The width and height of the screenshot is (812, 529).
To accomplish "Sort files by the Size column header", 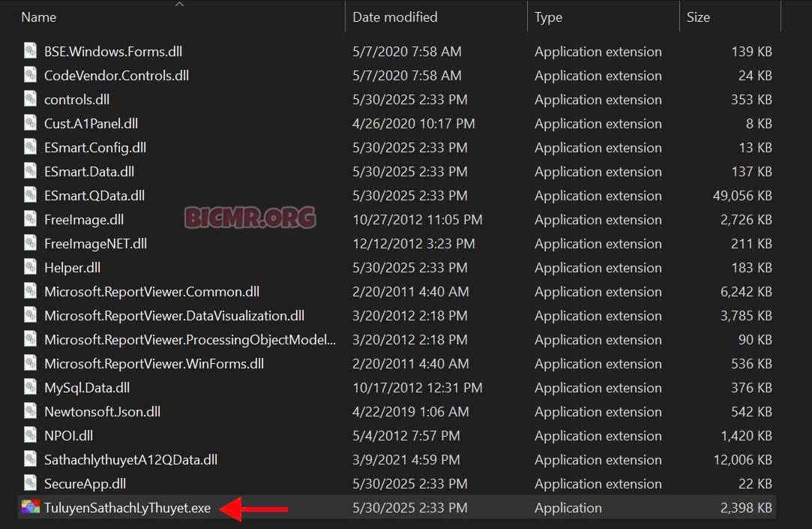I will [x=698, y=17].
